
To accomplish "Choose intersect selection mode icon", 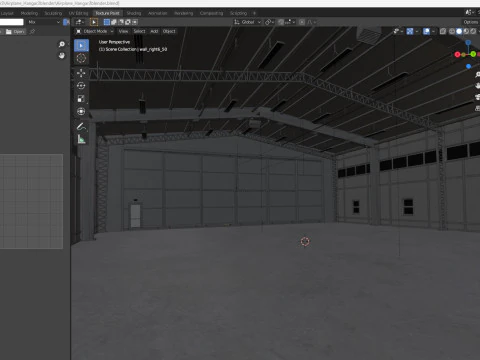I will coord(135,22).
